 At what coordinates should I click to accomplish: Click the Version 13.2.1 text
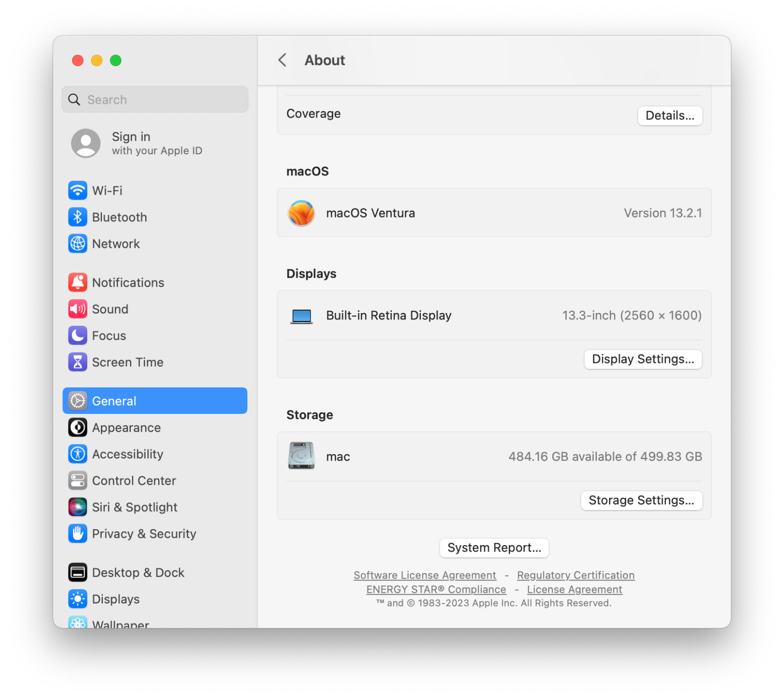tap(662, 213)
